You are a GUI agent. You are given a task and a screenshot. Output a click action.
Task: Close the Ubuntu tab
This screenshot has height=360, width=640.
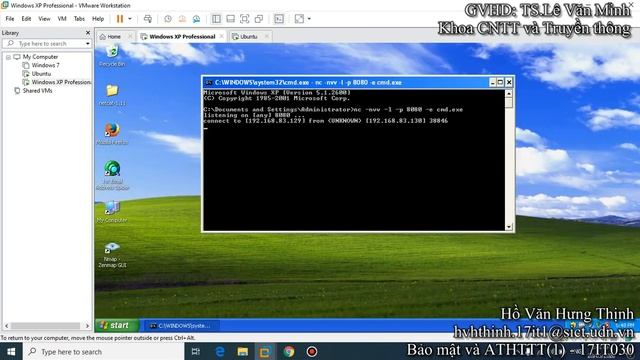click(267, 36)
